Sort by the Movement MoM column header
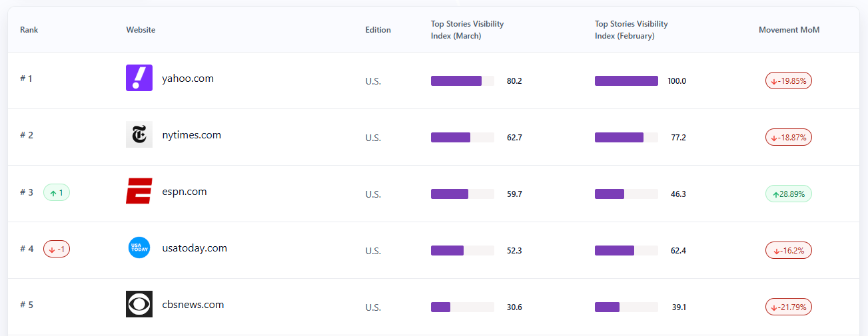This screenshot has width=868, height=336. (789, 30)
